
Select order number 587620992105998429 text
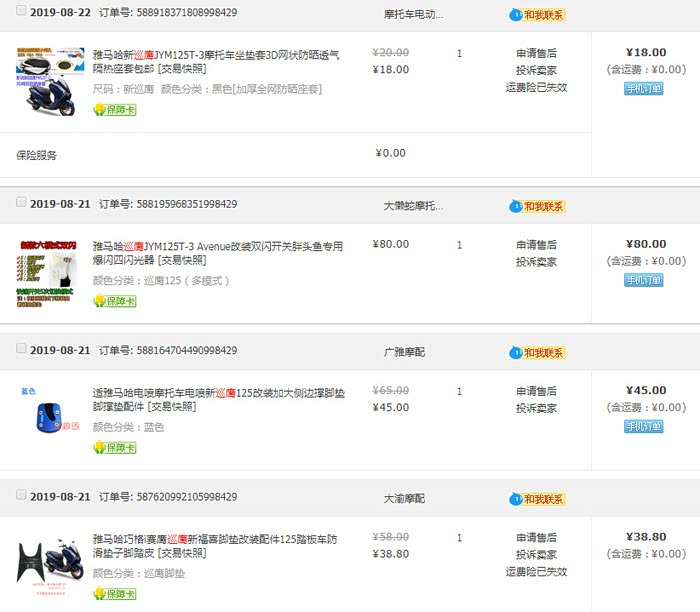click(x=187, y=497)
